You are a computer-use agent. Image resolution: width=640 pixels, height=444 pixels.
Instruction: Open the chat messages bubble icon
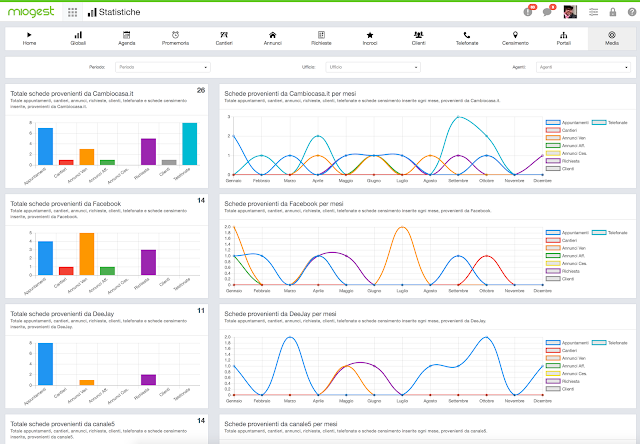coord(547,12)
